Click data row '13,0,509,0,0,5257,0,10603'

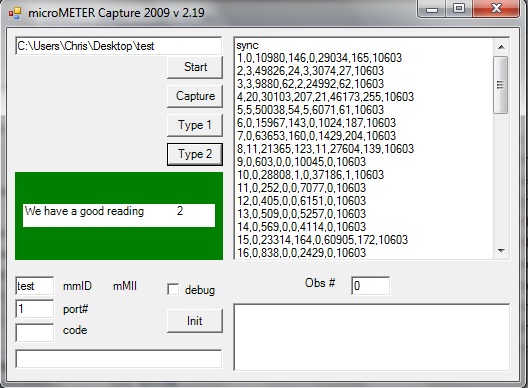[301, 214]
